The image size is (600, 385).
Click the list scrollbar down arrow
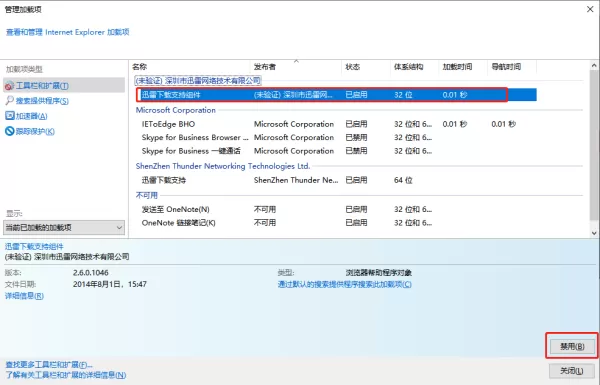[594, 233]
